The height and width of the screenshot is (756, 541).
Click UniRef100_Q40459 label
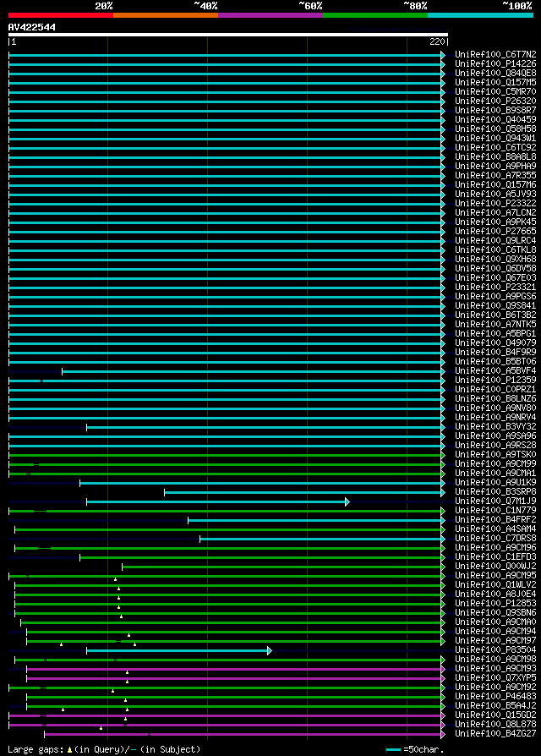point(495,119)
